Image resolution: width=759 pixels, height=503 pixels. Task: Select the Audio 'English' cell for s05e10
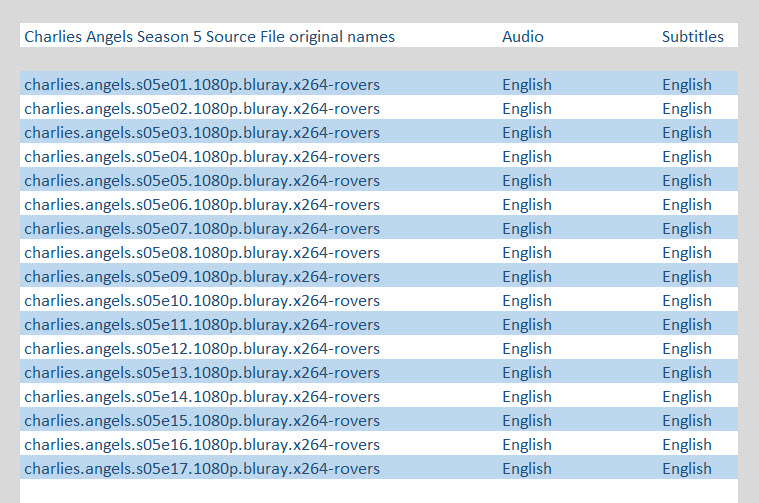pyautogui.click(x=527, y=301)
